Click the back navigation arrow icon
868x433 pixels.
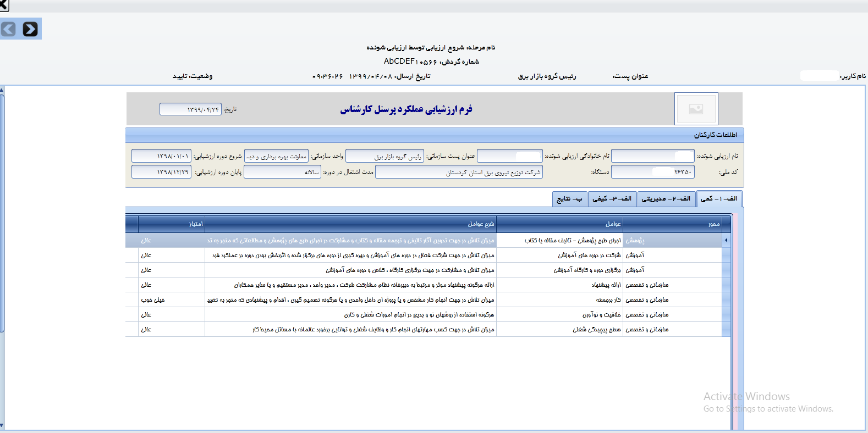(8, 29)
